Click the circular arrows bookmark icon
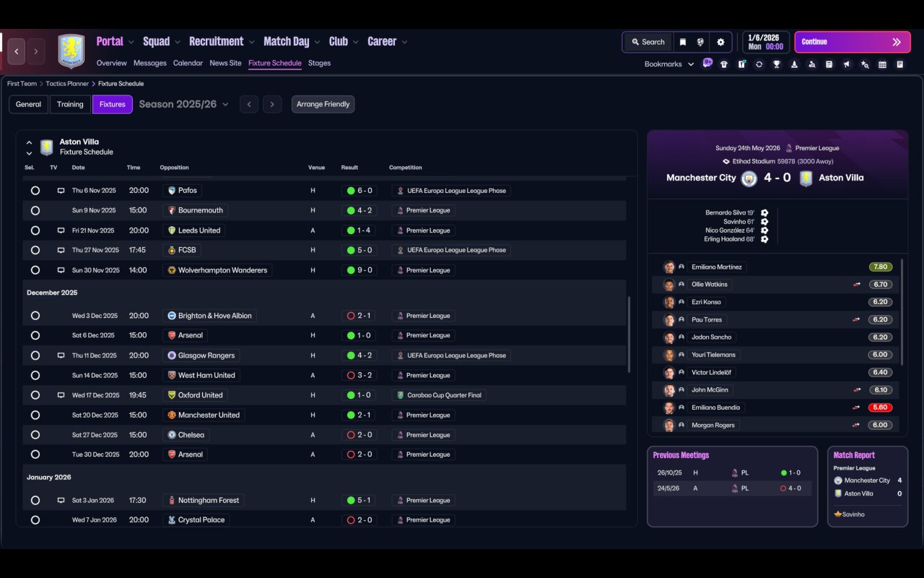 point(759,64)
